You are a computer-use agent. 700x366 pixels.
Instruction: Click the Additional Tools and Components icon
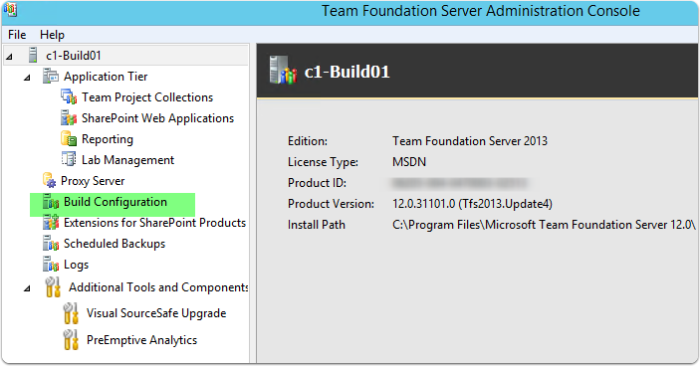pos(53,287)
